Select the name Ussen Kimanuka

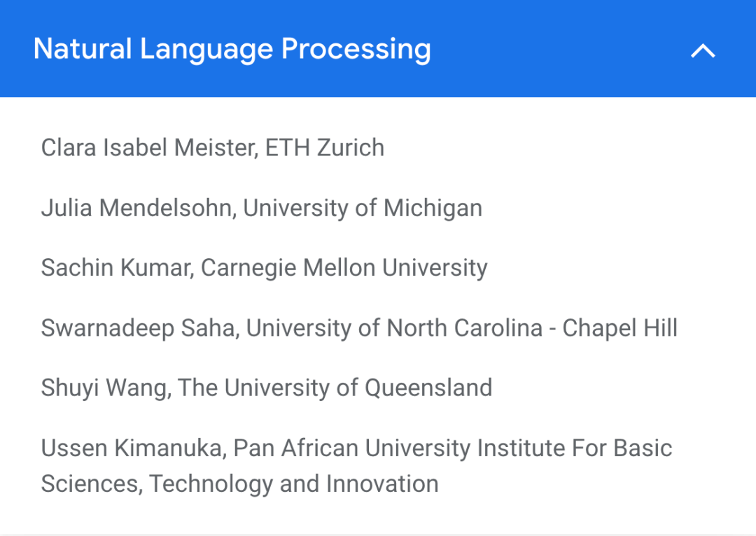coord(132,448)
